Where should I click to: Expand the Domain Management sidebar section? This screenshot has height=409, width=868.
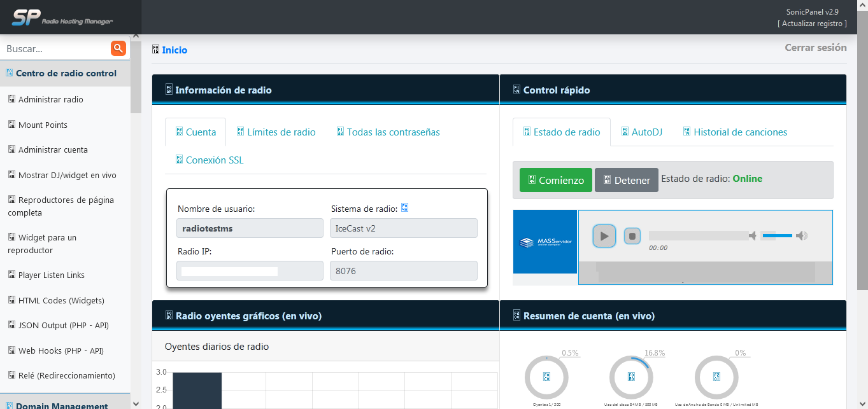click(x=61, y=405)
